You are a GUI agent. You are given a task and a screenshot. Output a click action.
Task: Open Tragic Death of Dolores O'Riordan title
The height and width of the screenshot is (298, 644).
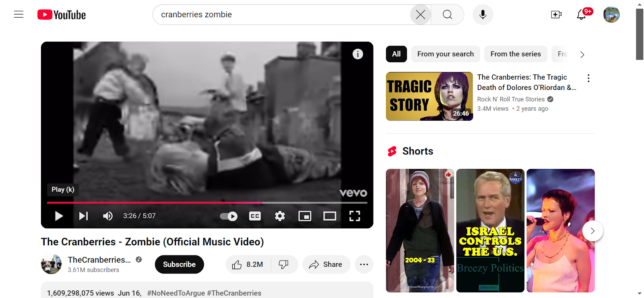tap(527, 82)
